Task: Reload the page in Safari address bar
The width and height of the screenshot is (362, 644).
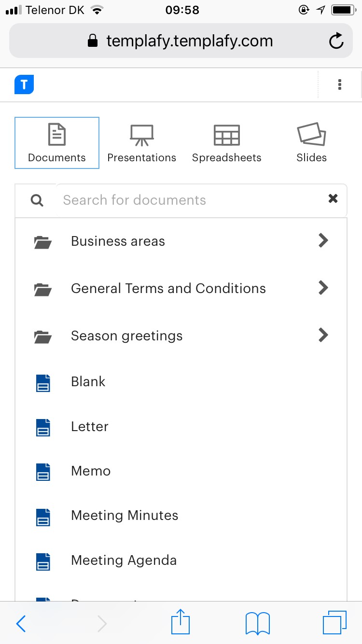Action: pyautogui.click(x=336, y=41)
